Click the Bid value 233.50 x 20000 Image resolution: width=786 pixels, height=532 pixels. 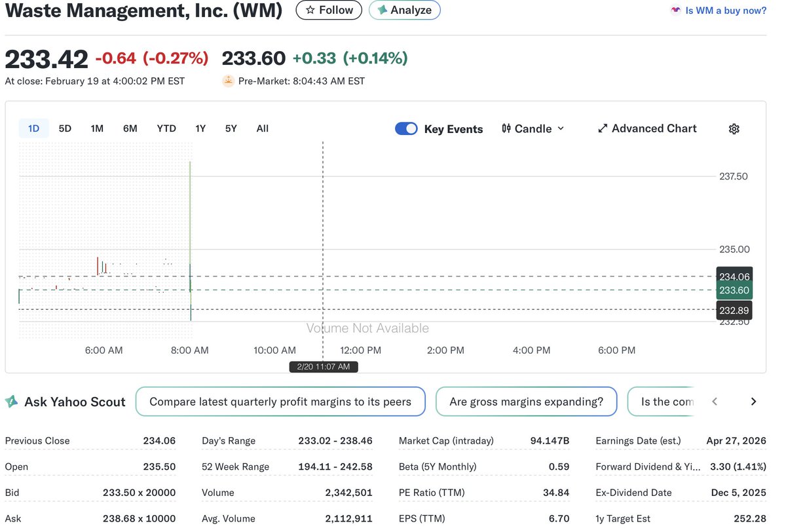[x=139, y=493]
